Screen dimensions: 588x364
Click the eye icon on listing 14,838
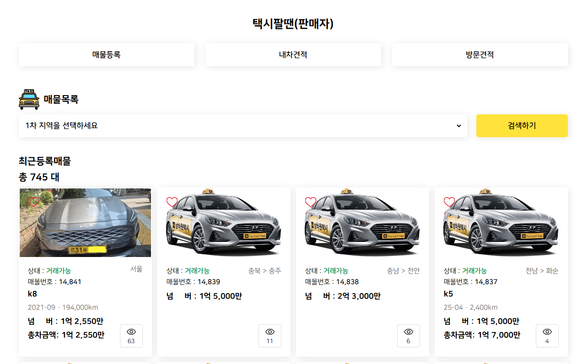[x=409, y=336]
